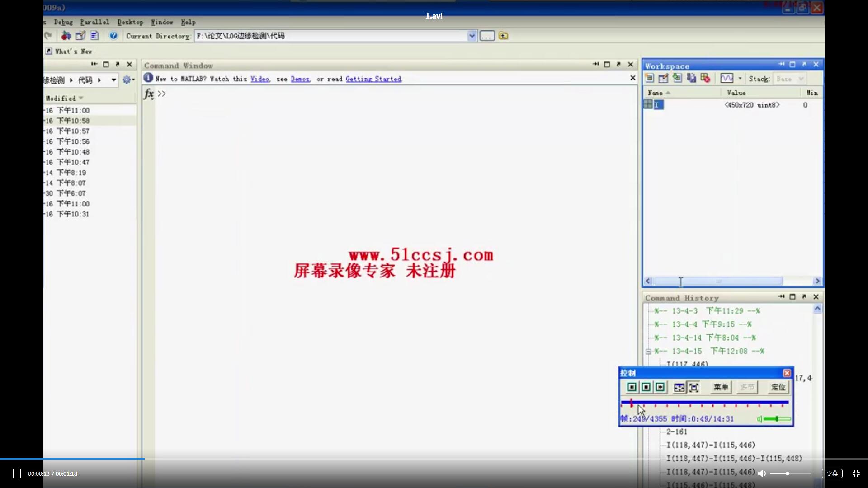The image size is (868, 488).
Task: Click the <450x720 uint8> value cell
Action: click(752, 105)
